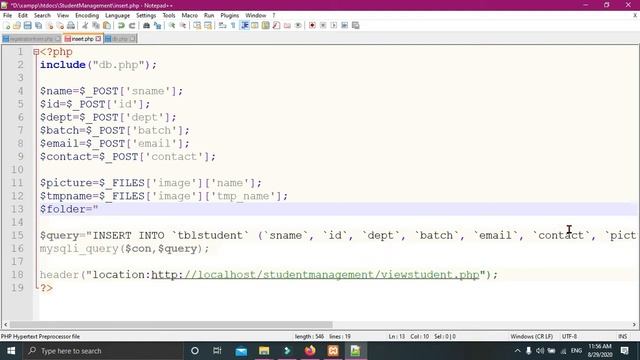Click the localhost viewstudent.php URL link
The height and width of the screenshot is (360, 640).
coord(315,274)
